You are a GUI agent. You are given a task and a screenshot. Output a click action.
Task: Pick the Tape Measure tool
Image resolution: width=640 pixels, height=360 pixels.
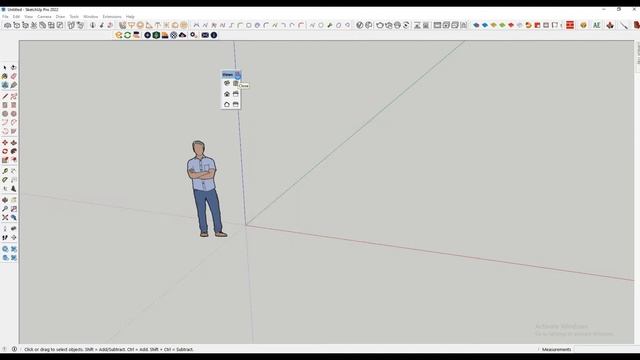[x=5, y=171]
